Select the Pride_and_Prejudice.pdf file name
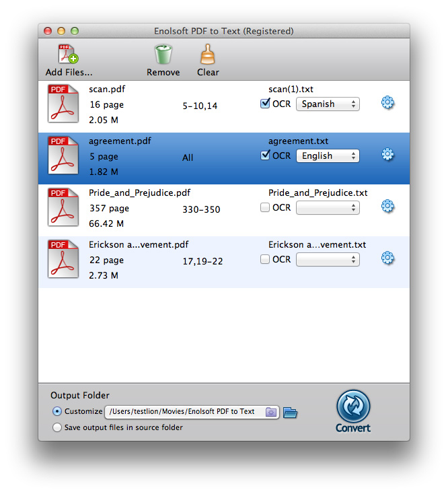Viewport: 448px width, 494px height. (x=139, y=192)
